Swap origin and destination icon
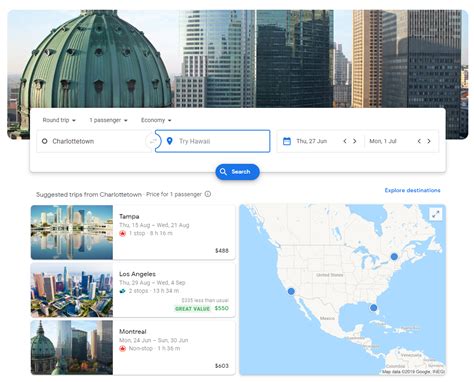 tap(153, 141)
